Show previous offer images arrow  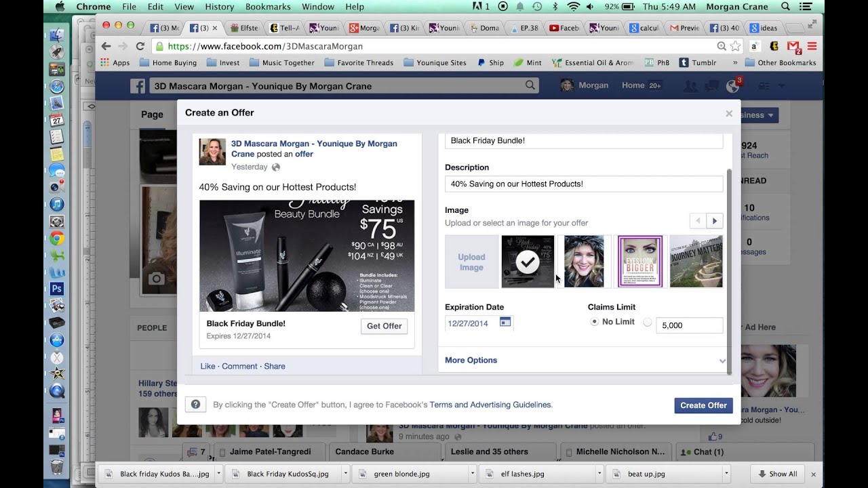(x=698, y=220)
